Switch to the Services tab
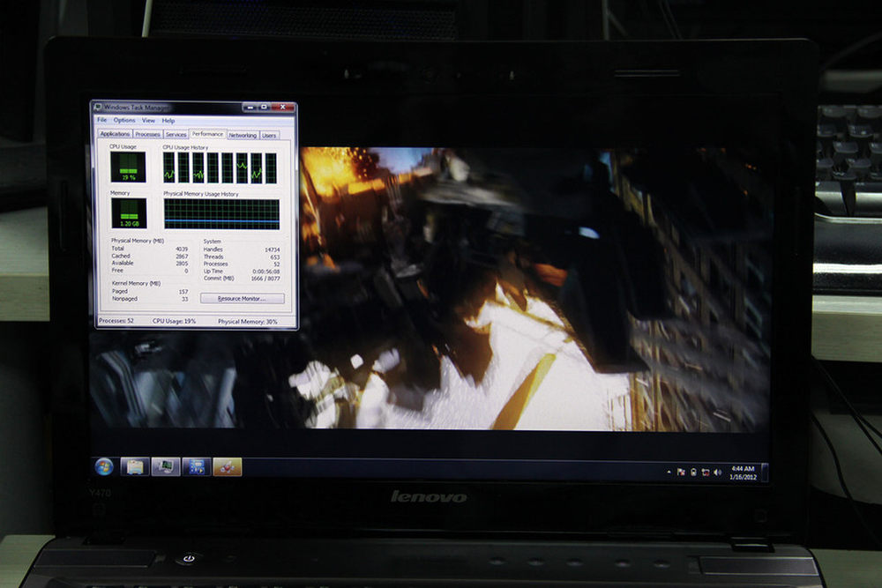The image size is (882, 588). tap(176, 134)
